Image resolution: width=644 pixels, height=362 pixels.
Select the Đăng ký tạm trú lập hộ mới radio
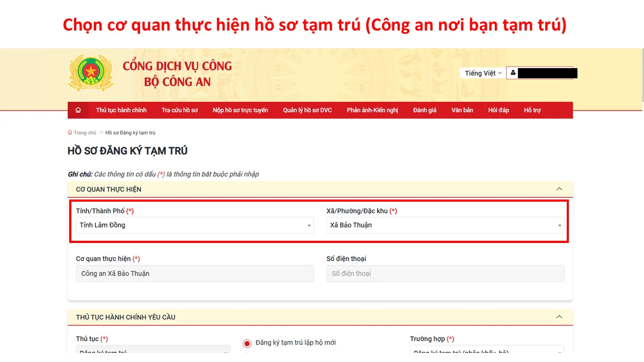pos(247,343)
